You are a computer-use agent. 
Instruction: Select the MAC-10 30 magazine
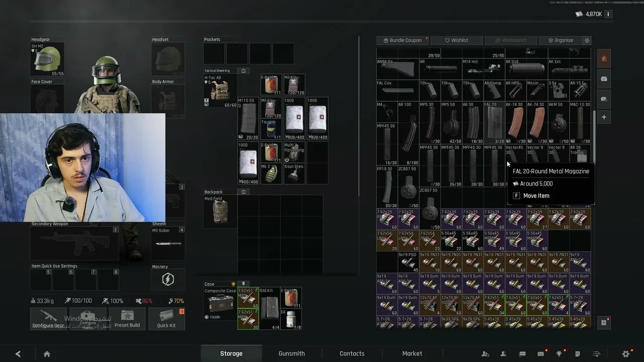[580, 123]
